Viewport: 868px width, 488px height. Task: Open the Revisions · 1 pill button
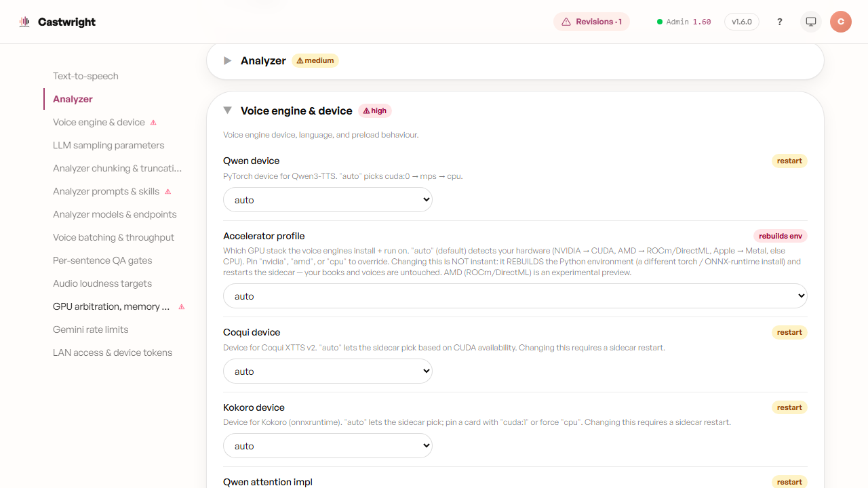click(x=591, y=22)
